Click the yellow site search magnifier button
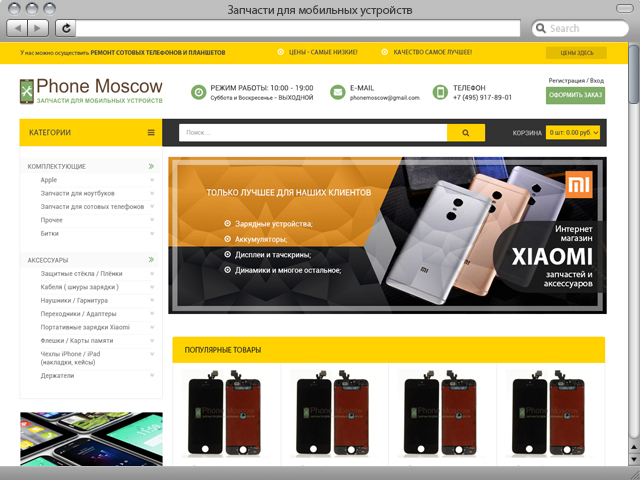 coord(466,133)
